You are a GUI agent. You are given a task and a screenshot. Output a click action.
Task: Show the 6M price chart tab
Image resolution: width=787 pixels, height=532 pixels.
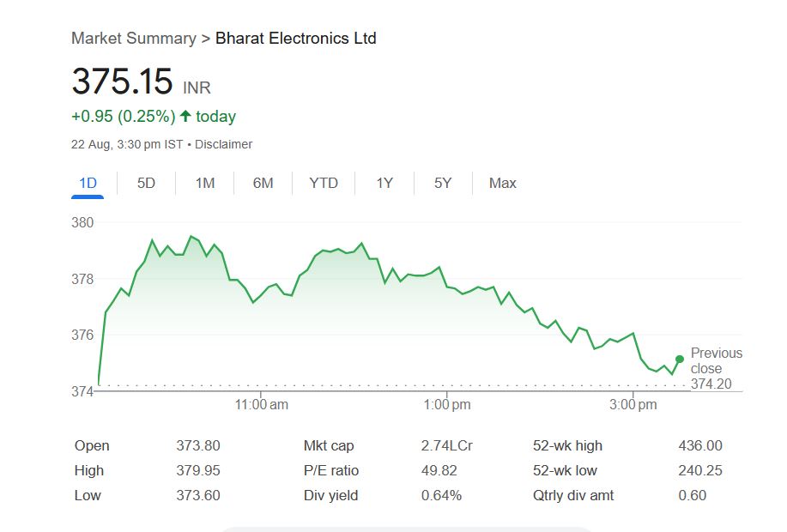point(263,183)
